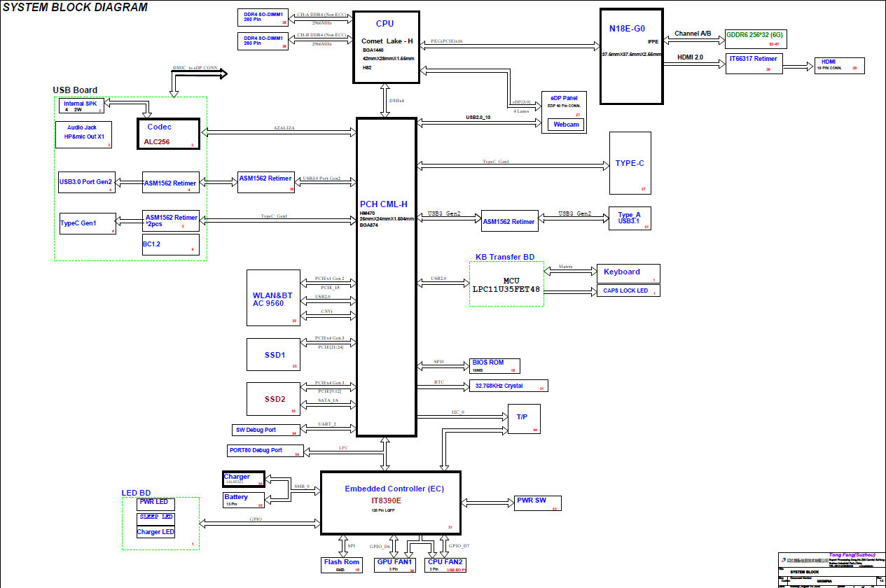Select the BIOS ROM block
886x588 pixels.
pyautogui.click(x=494, y=365)
